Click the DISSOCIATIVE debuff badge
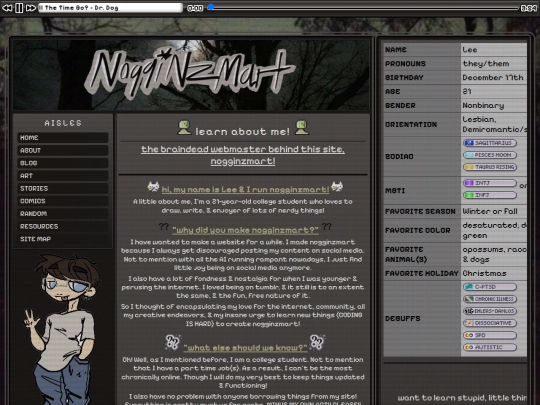Screen dimensions: 540x405 pos(490,323)
